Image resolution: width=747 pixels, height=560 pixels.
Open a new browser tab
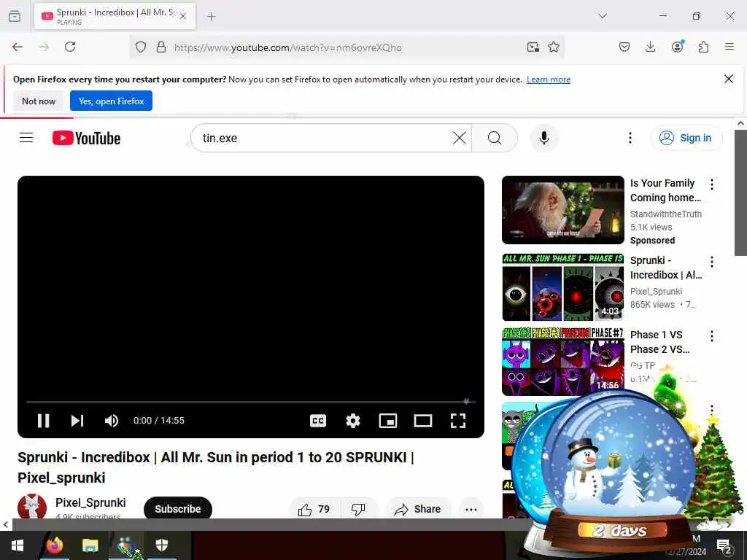click(212, 16)
